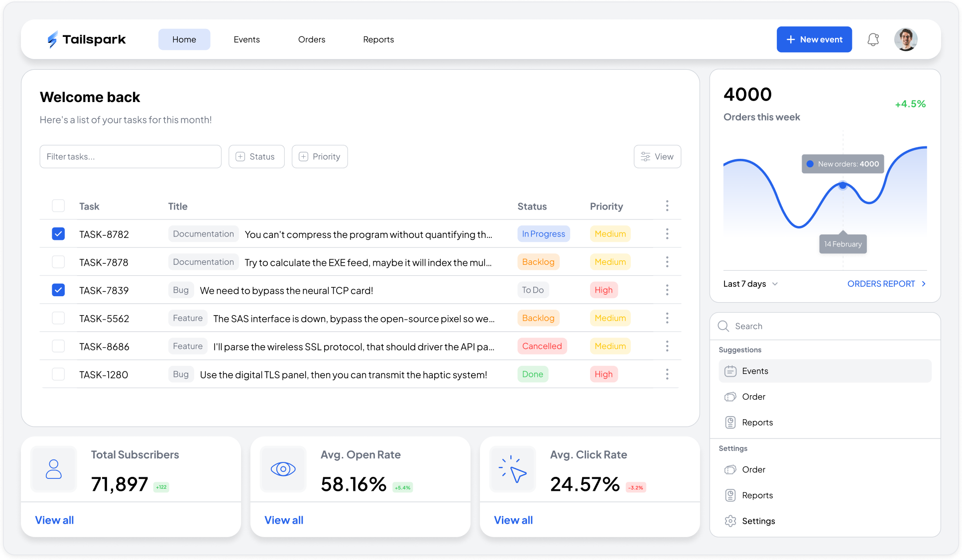Viewport: 962px width, 560px height.
Task: Open the Reports navigation item
Action: 378,39
